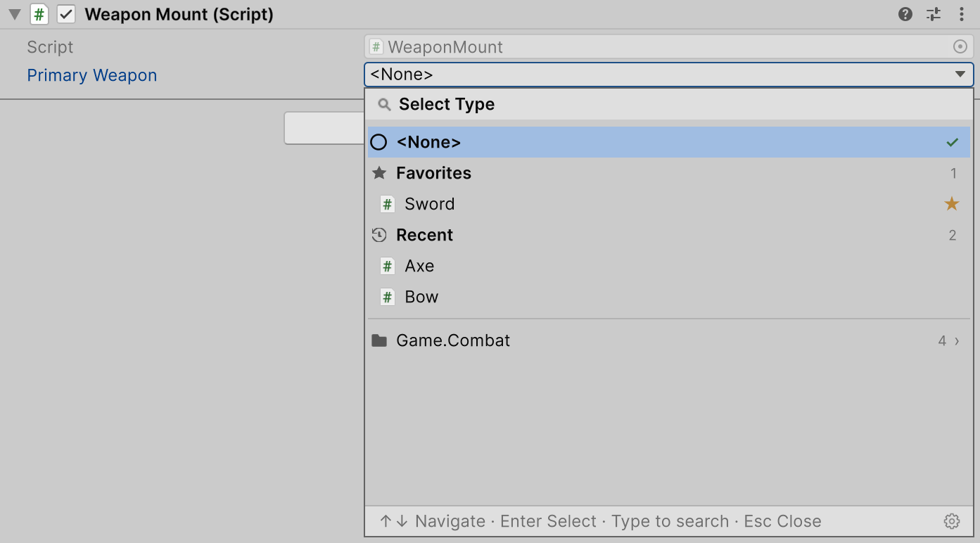Open the component three-dot options menu
980x543 pixels.
point(962,14)
